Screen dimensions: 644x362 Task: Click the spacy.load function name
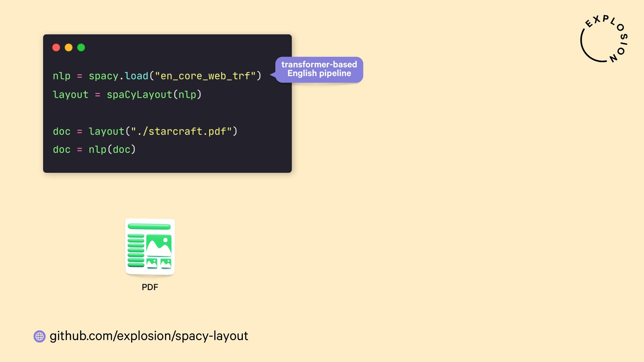pyautogui.click(x=118, y=76)
